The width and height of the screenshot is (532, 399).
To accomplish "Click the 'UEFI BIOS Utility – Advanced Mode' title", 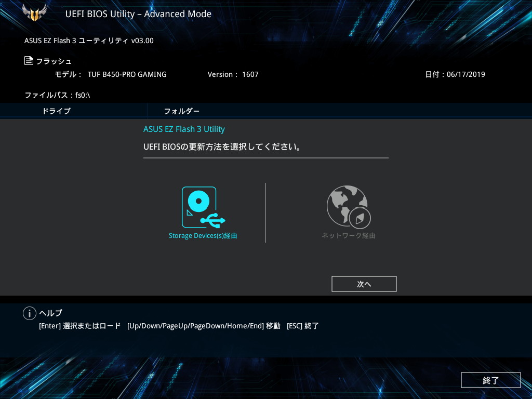I will pos(138,14).
